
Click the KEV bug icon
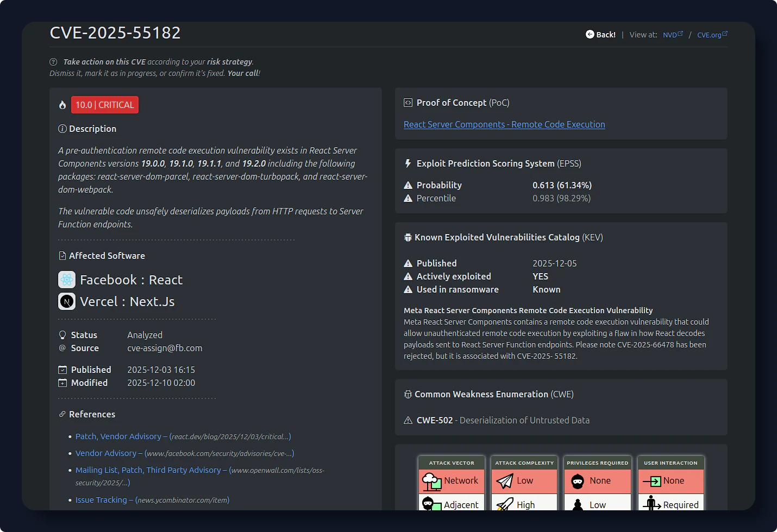click(408, 237)
